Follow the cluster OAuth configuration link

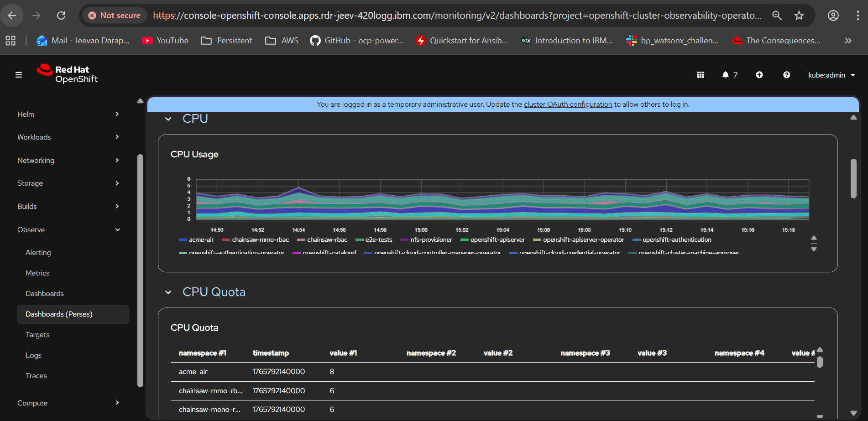point(568,104)
